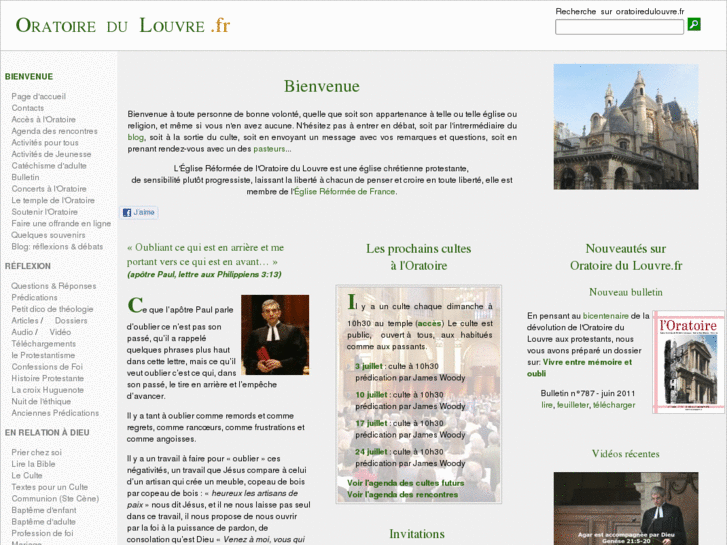Click lire for Bulletin n°787
Screen dimensions: 727x545
(x=547, y=405)
